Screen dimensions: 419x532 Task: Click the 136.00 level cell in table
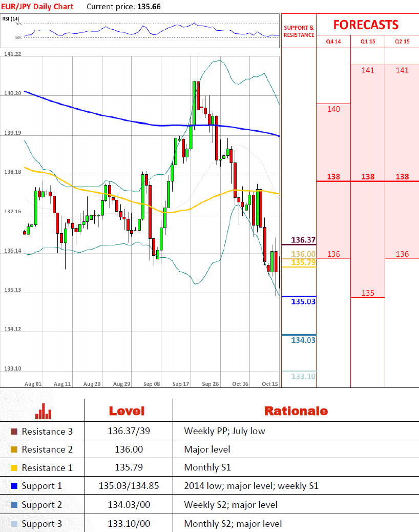coord(129,449)
